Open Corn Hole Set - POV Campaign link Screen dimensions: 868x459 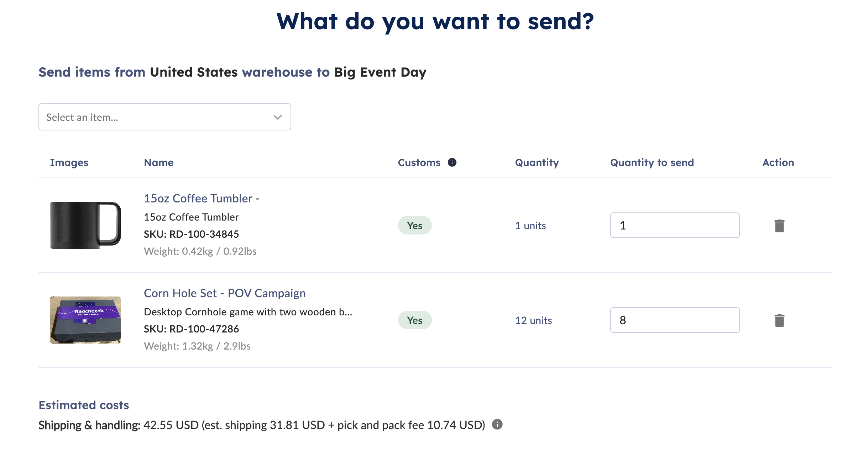[224, 293]
